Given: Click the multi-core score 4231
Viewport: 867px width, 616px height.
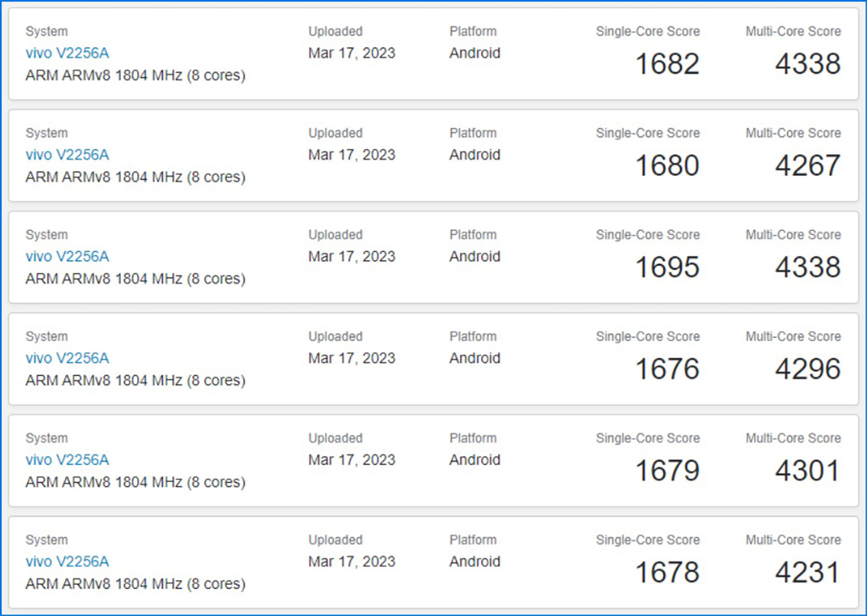Looking at the screenshot, I should pos(808,572).
